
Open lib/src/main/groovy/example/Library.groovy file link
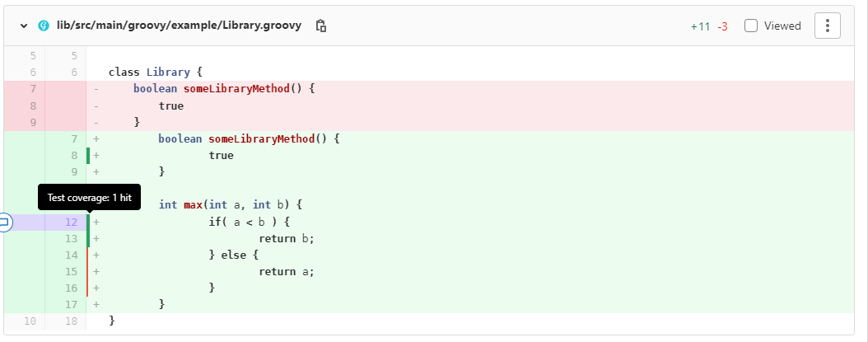[179, 26]
